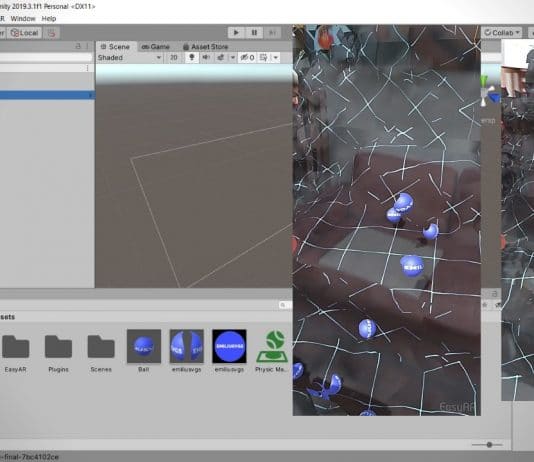Click the Hierarchy search field
The width and height of the screenshot is (534, 462).
tap(46, 58)
